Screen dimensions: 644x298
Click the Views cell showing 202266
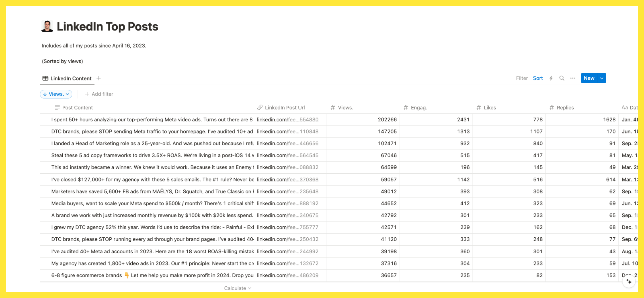tap(363, 120)
